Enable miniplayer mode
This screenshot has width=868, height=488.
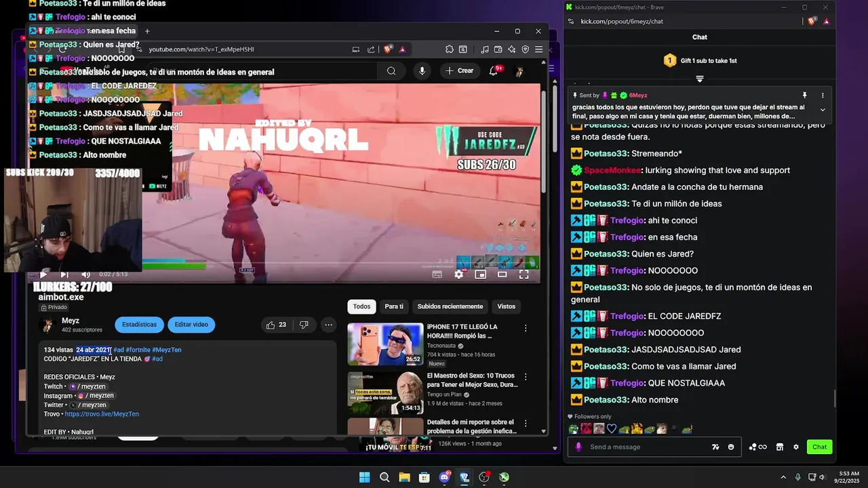pyautogui.click(x=481, y=274)
